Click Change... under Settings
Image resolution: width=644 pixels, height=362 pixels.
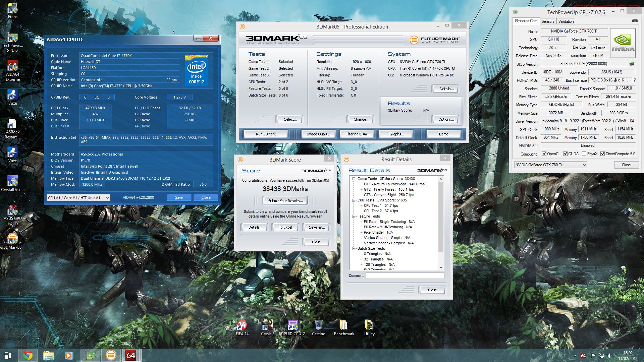[x=361, y=119]
